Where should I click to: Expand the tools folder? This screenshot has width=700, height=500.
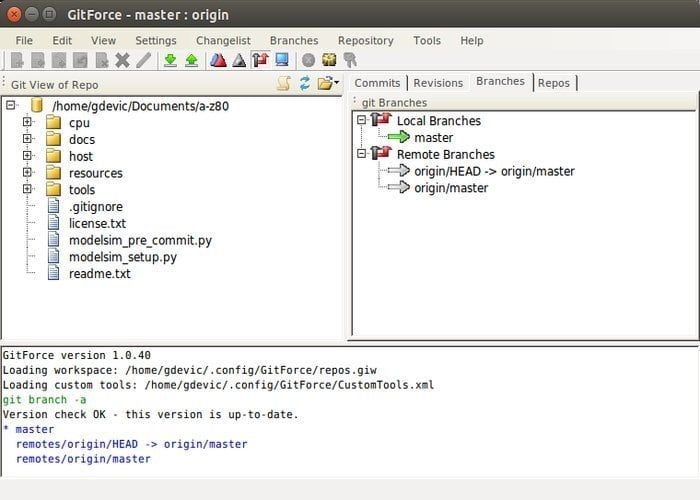(27, 189)
